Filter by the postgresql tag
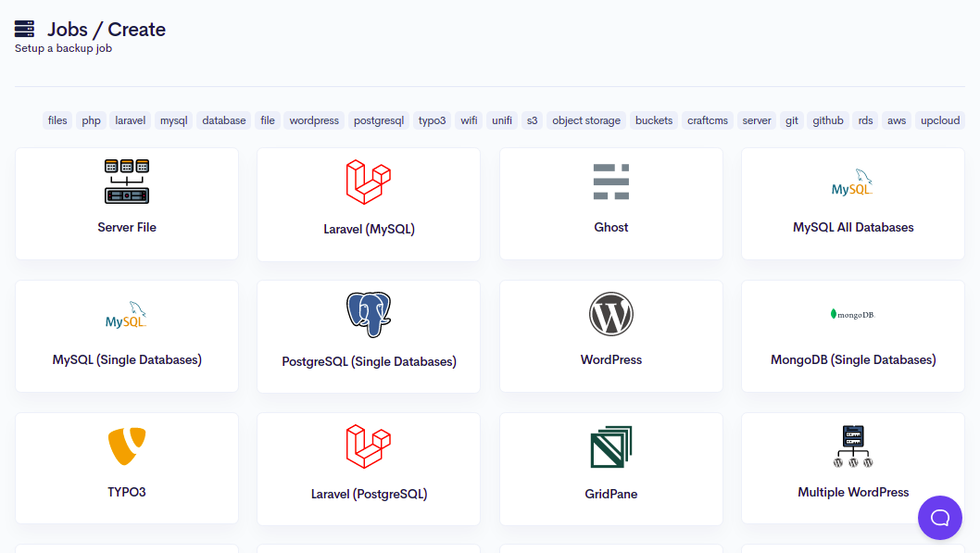Screen dimensions: 980x553 379,120
